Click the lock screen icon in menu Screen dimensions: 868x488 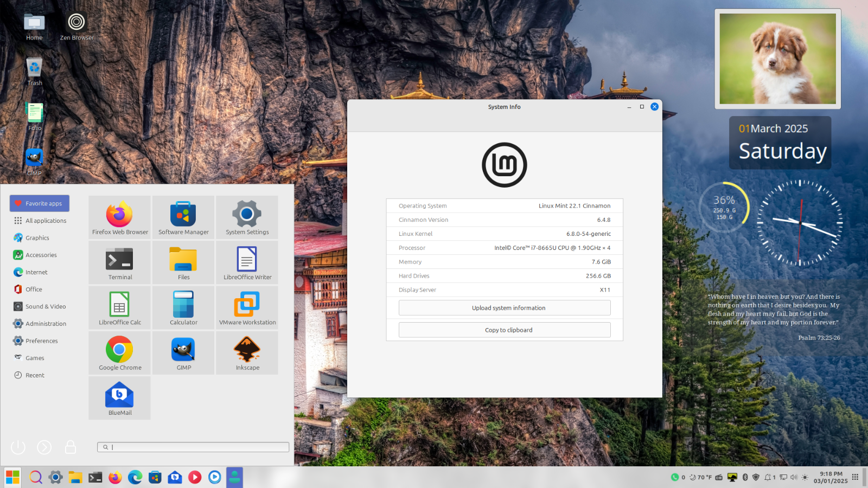(70, 447)
